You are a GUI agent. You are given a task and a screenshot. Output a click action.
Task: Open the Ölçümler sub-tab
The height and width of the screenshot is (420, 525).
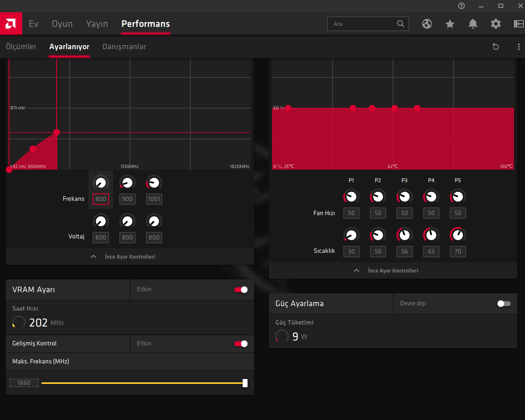click(21, 47)
